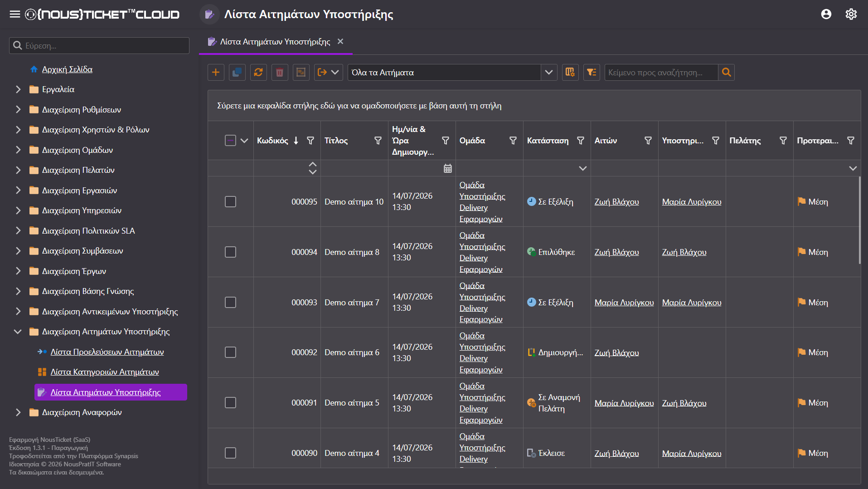The width and height of the screenshot is (868, 489).
Task: Click the Σε Αναμονή Πελάτη status cell
Action: click(x=557, y=403)
